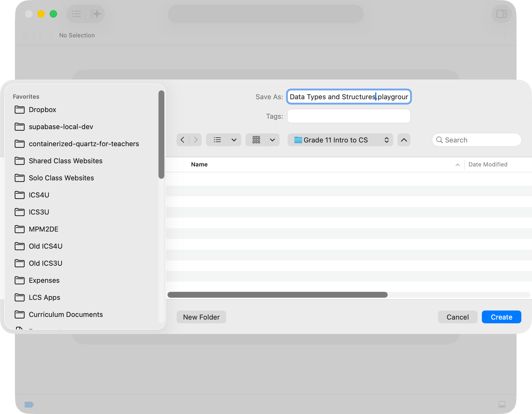Click the Create button
The image size is (532, 414).
pos(501,317)
